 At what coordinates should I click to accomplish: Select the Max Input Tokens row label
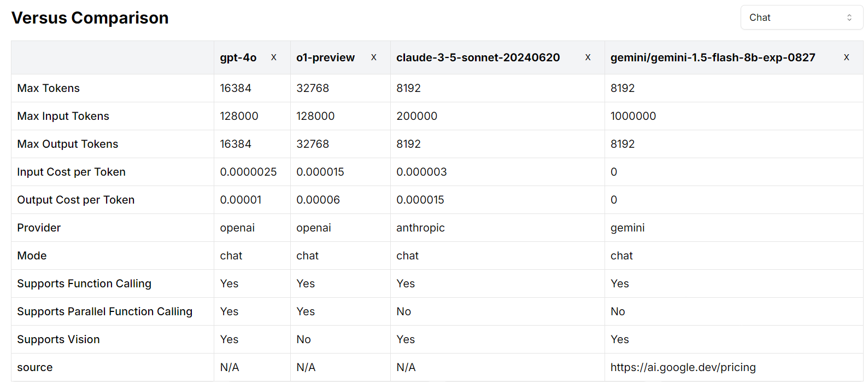63,116
